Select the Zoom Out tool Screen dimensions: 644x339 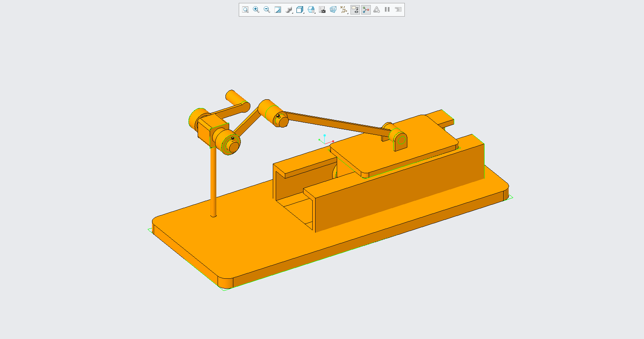click(267, 10)
